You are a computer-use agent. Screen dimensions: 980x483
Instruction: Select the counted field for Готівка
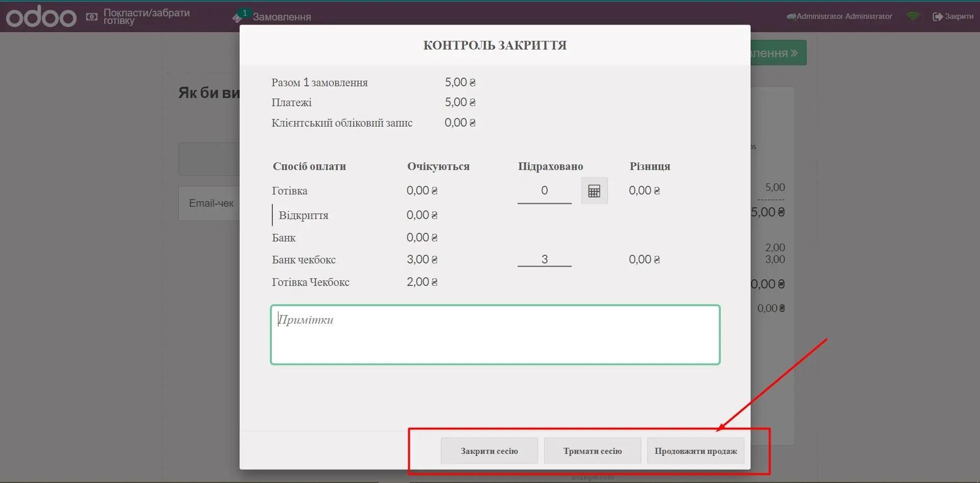tap(544, 191)
